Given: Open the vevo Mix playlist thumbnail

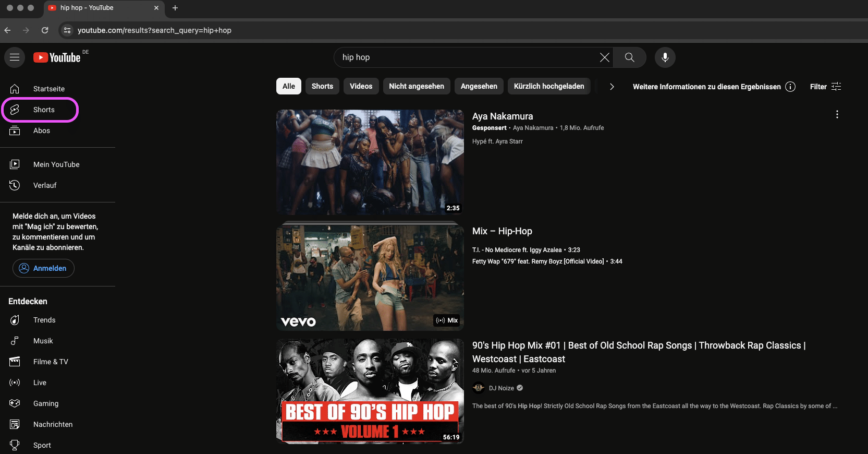Looking at the screenshot, I should point(370,277).
